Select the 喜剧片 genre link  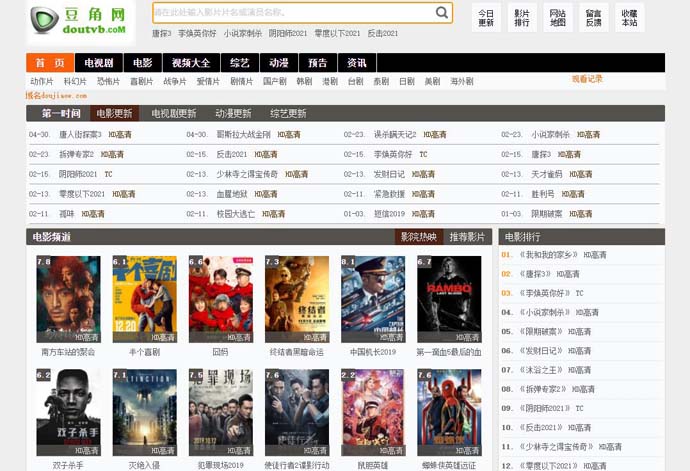click(x=142, y=81)
